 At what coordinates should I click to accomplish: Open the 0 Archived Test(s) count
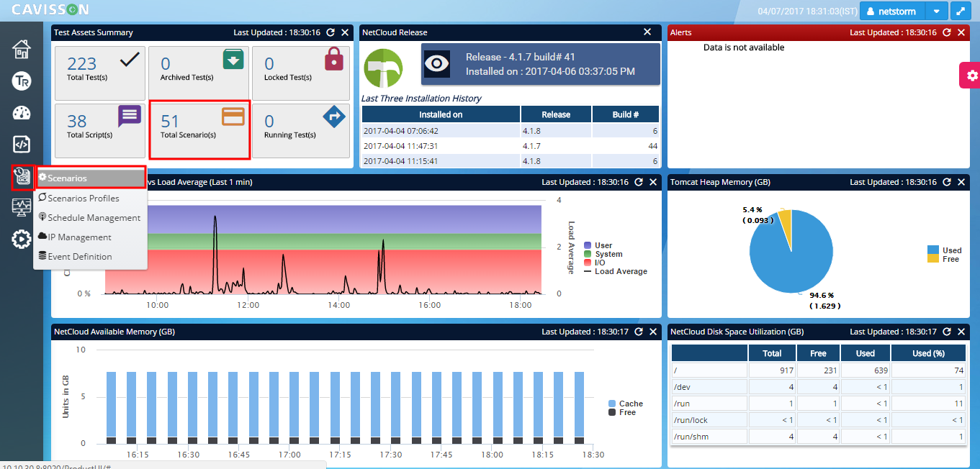pos(166,64)
